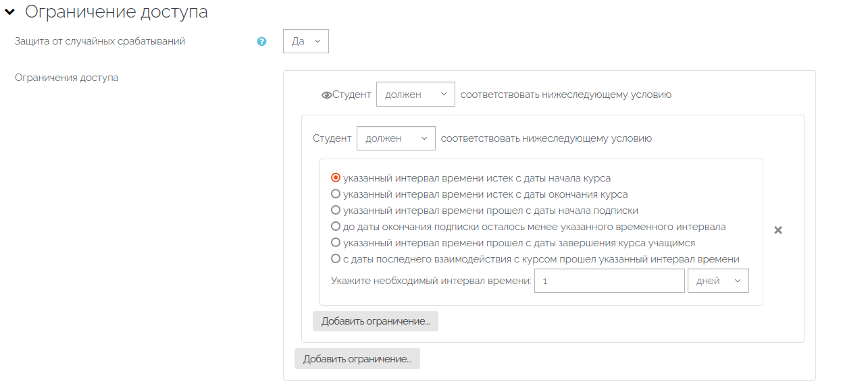Select radio: interval since last course interaction
The image size is (868, 388).
point(336,259)
